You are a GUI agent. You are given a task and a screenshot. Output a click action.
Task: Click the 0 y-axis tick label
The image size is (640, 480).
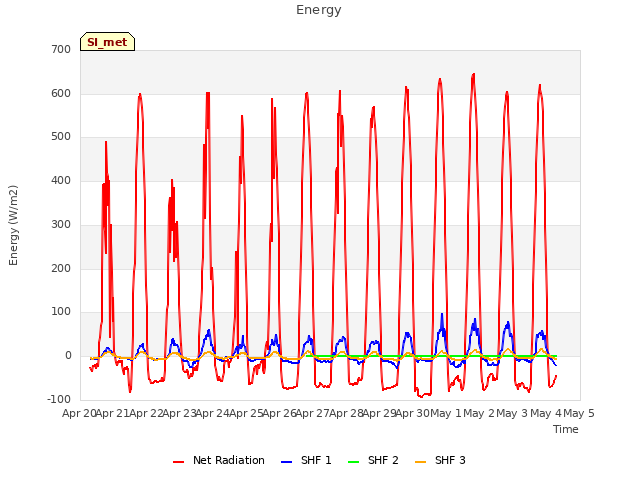[68, 356]
